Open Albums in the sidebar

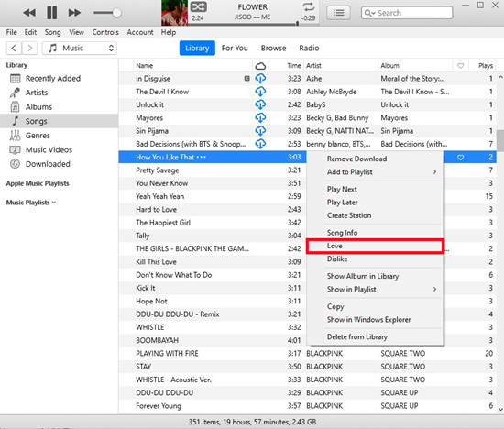(x=60, y=106)
